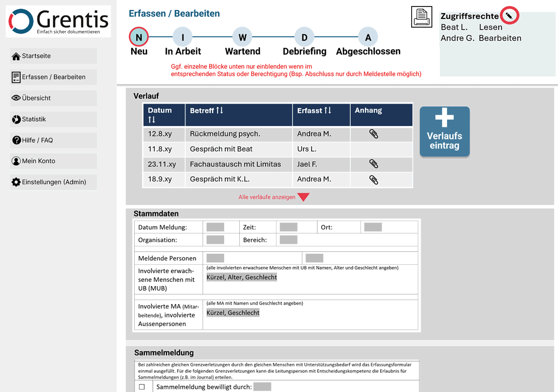Select status step N Neu
Image resolution: width=558 pixels, height=392 pixels.
(x=139, y=37)
